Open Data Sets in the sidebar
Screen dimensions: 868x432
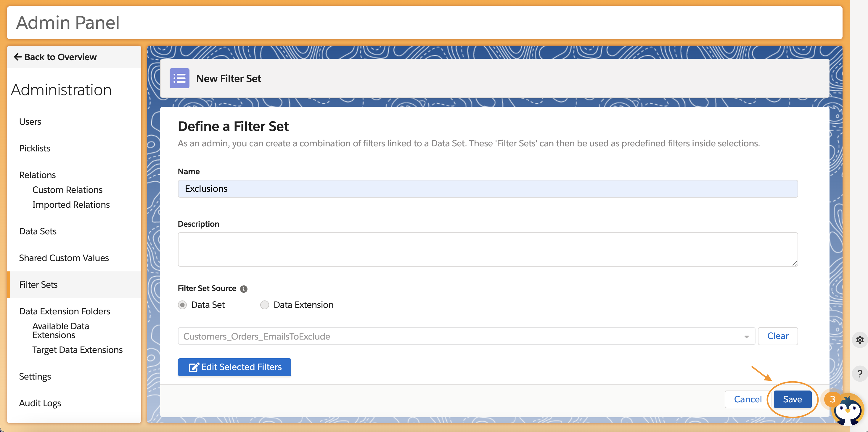tap(38, 231)
